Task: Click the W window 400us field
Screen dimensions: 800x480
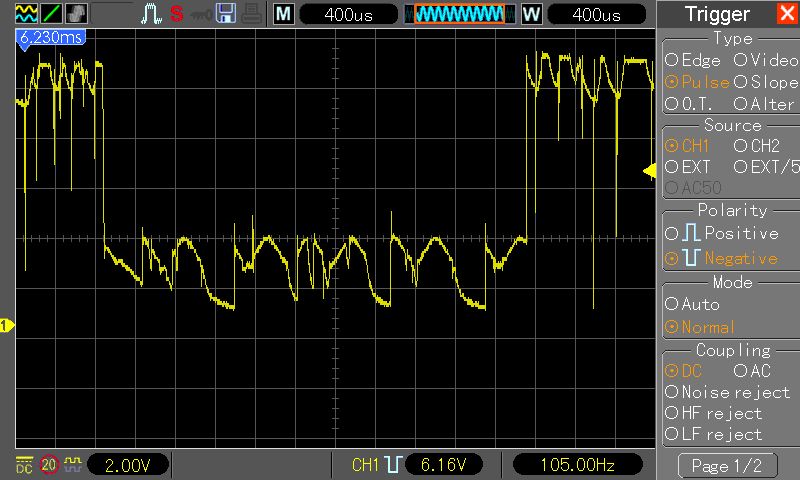Action: coord(596,14)
